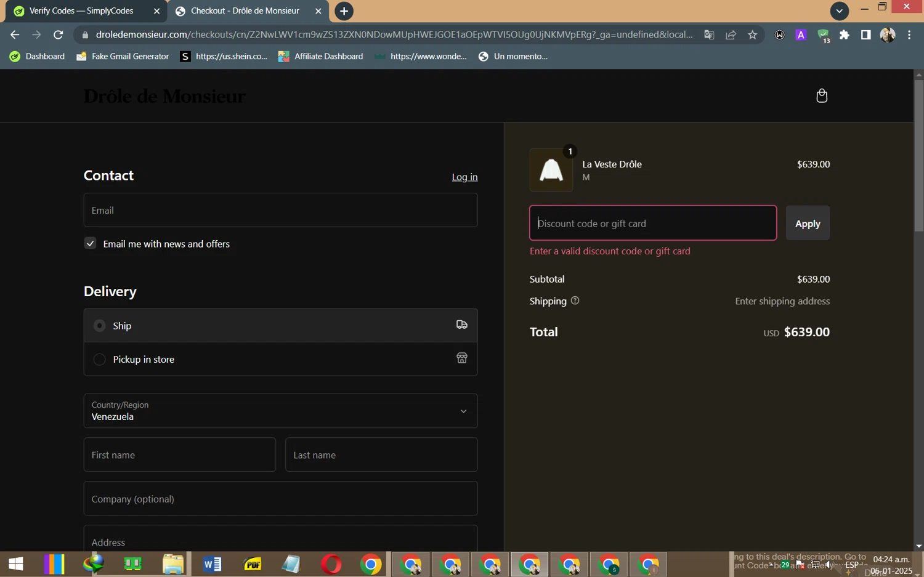The image size is (924, 577).
Task: Switch to the Verify Codes — SimplyCodes tab
Action: tap(82, 11)
